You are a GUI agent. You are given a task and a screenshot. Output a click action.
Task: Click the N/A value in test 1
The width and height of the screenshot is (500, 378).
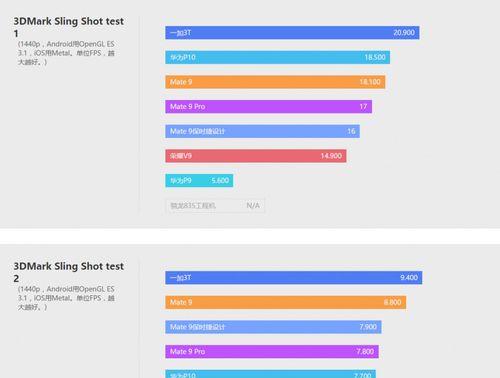click(253, 206)
